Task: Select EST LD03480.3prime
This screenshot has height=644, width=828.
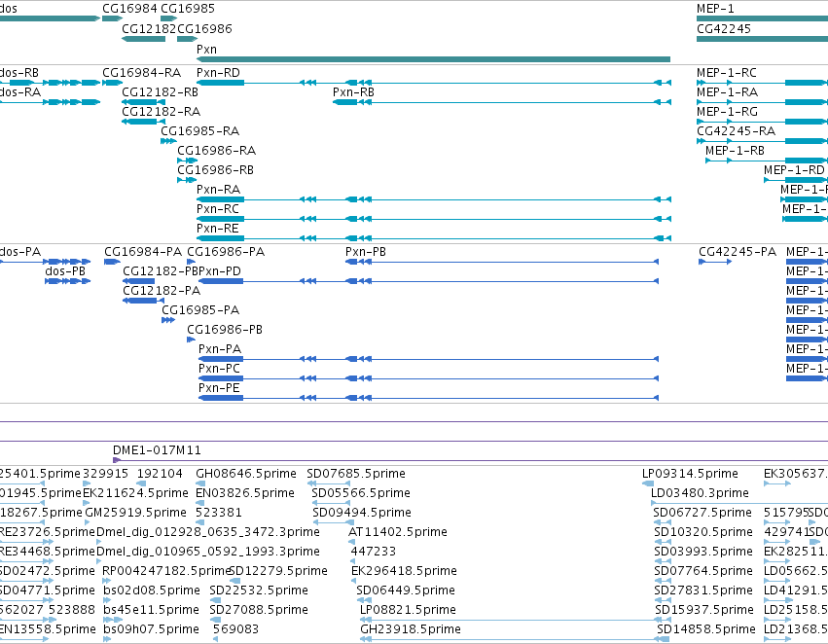Action: [739, 503]
